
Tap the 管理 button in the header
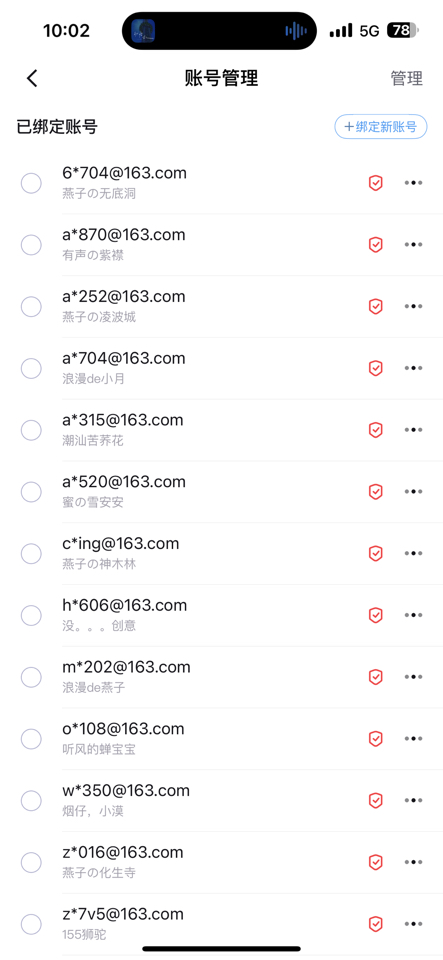click(x=407, y=78)
